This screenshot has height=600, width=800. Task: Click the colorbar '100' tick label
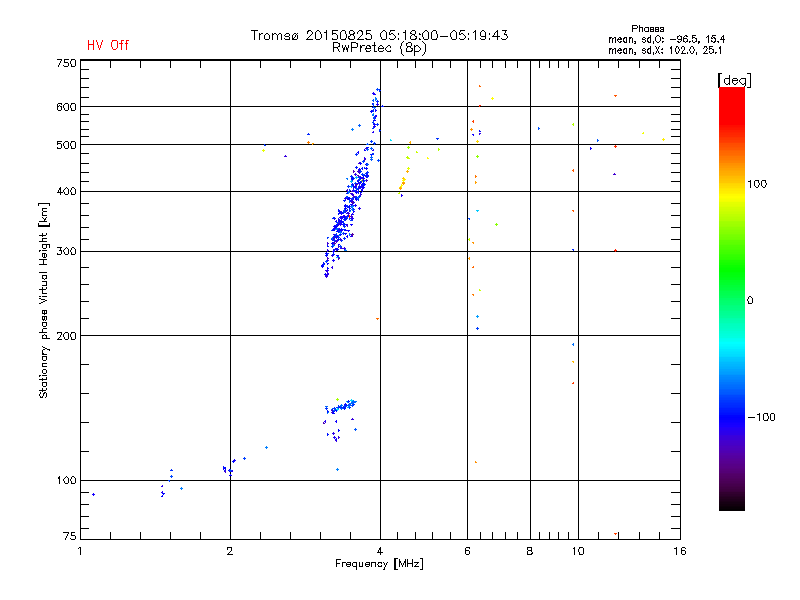click(x=757, y=184)
